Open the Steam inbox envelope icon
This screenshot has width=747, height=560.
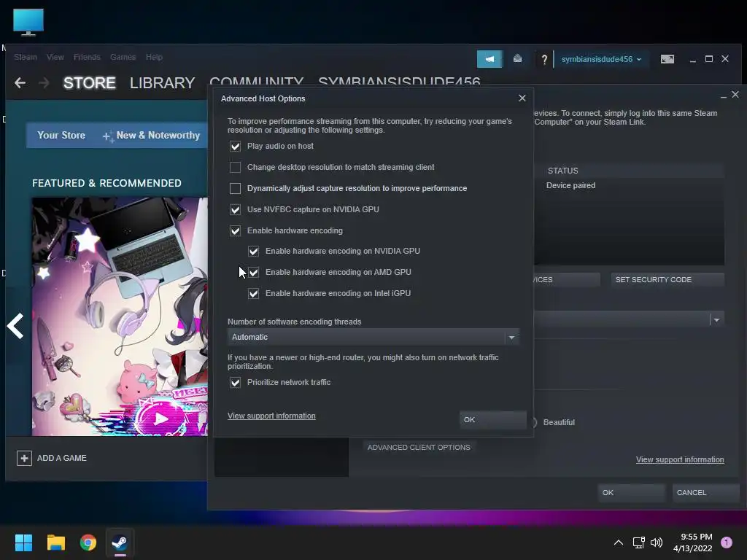click(517, 58)
